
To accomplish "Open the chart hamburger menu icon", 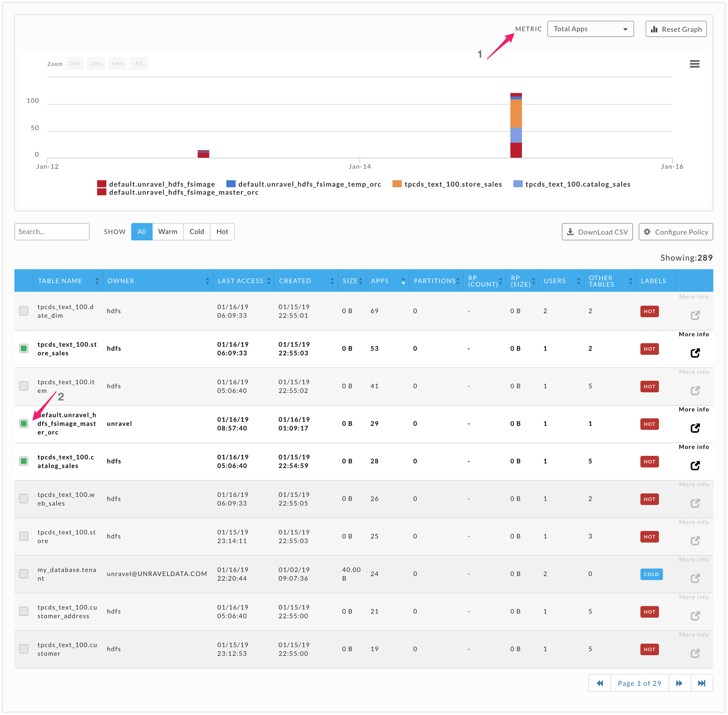I will [x=694, y=64].
